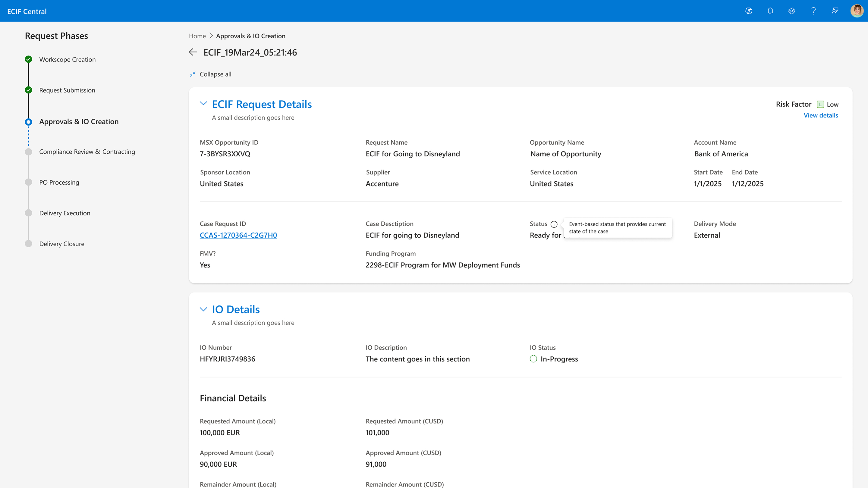Viewport: 868px width, 488px height.
Task: Click the back arrow beside ECIF_19Mar24 title
Action: click(x=193, y=52)
